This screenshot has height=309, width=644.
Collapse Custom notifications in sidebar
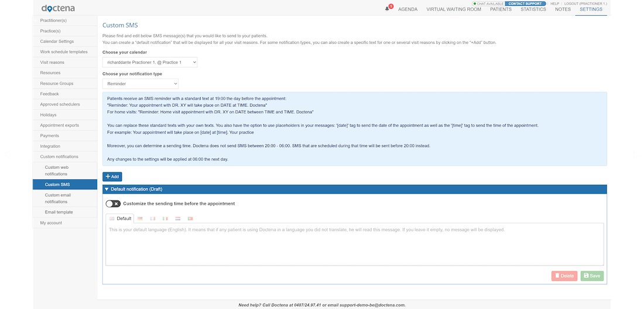tap(65, 157)
